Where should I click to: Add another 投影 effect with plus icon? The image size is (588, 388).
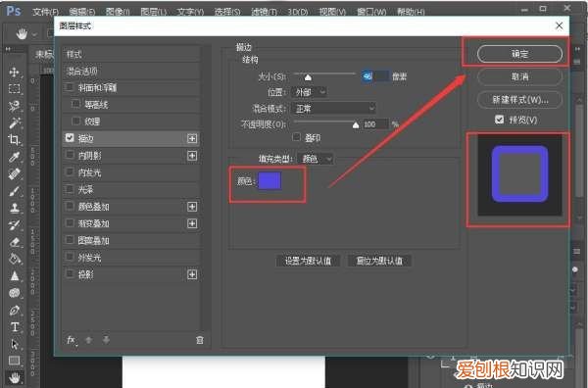coord(192,274)
